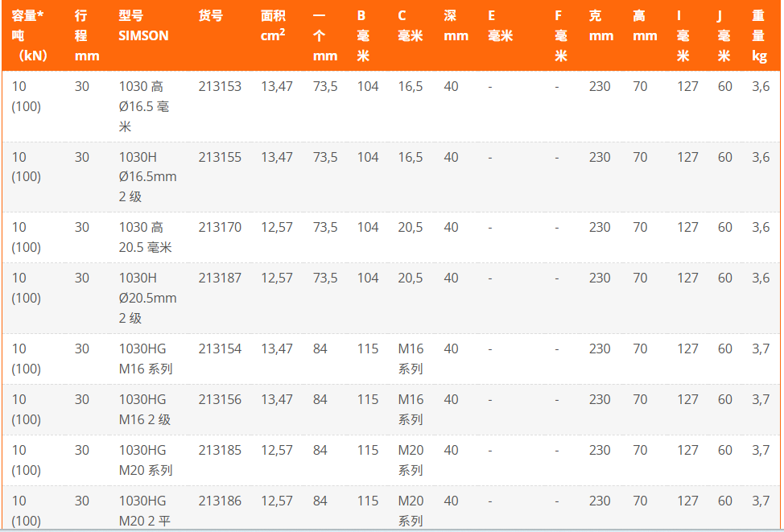Select article number 213156
Viewport: 784px width, 532px height.
point(220,399)
